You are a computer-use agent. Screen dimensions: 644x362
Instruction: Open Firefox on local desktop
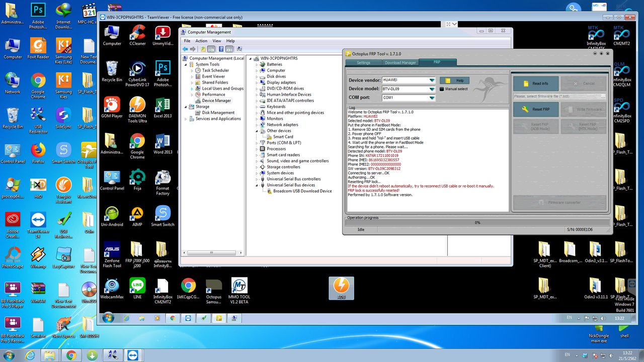click(38, 153)
